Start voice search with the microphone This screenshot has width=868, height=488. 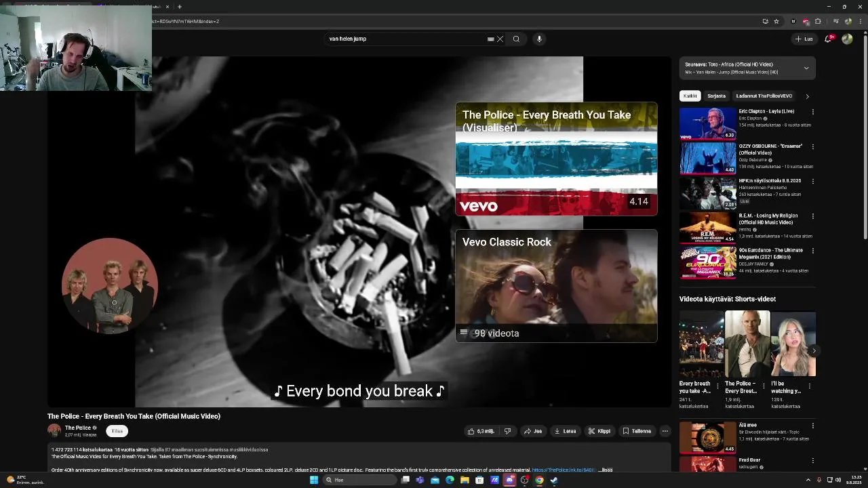pyautogui.click(x=539, y=39)
